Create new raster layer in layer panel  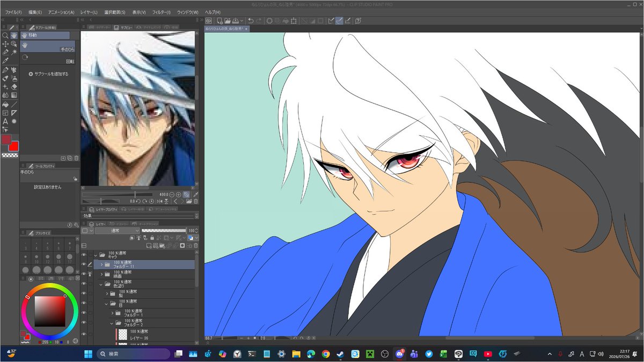(149, 245)
